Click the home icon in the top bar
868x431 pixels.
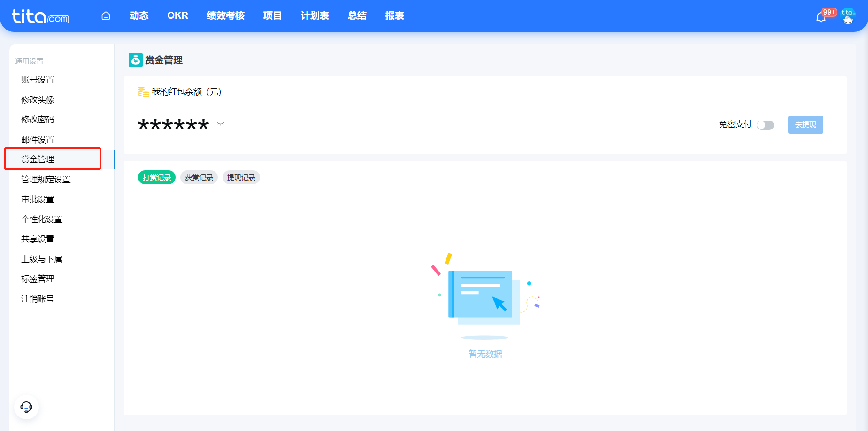106,16
